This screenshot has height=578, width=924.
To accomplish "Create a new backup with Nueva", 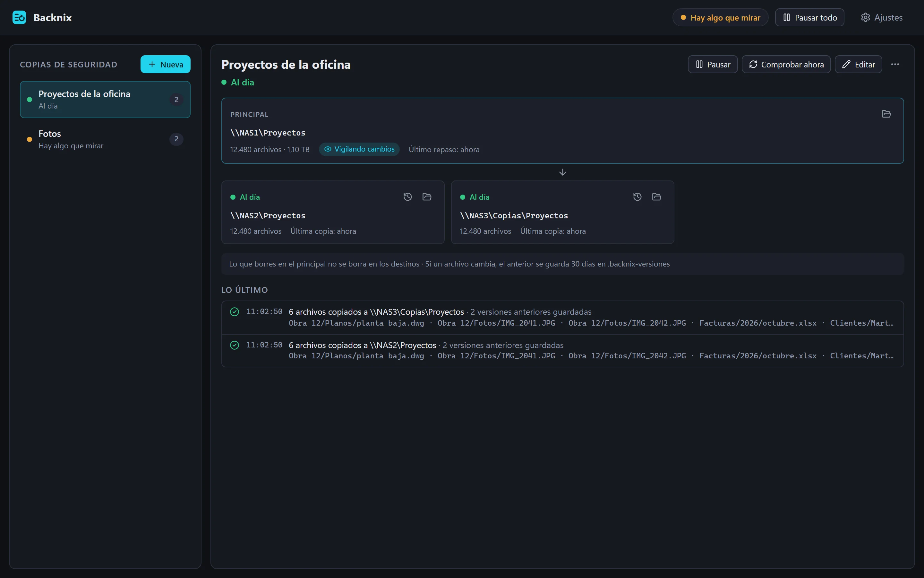I will [x=165, y=64].
